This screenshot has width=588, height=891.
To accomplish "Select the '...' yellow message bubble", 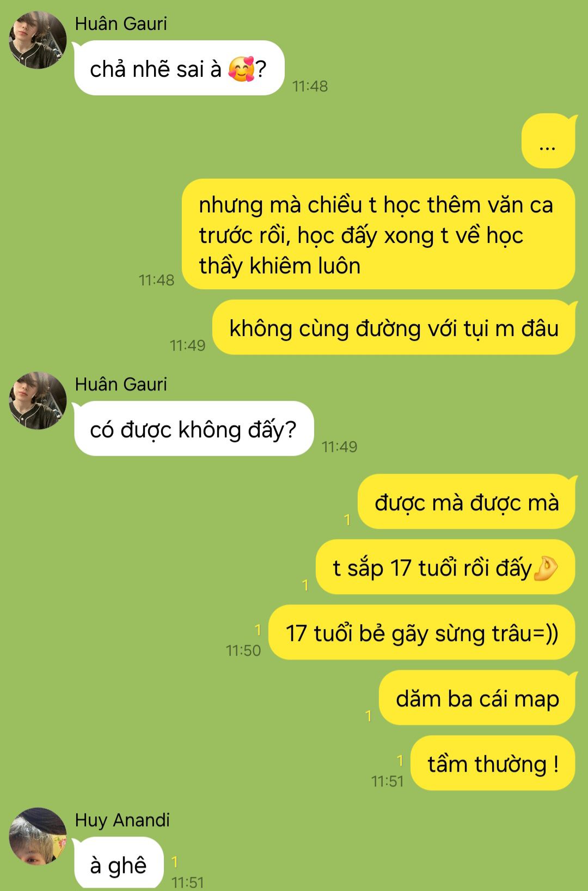I will click(x=548, y=141).
